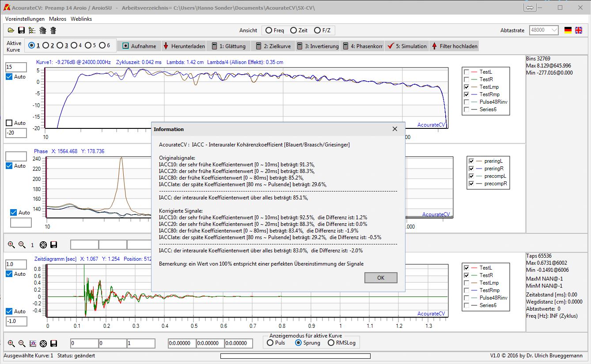Toggle the precompR checkbox
The height and width of the screenshot is (364, 591).
coord(471,184)
